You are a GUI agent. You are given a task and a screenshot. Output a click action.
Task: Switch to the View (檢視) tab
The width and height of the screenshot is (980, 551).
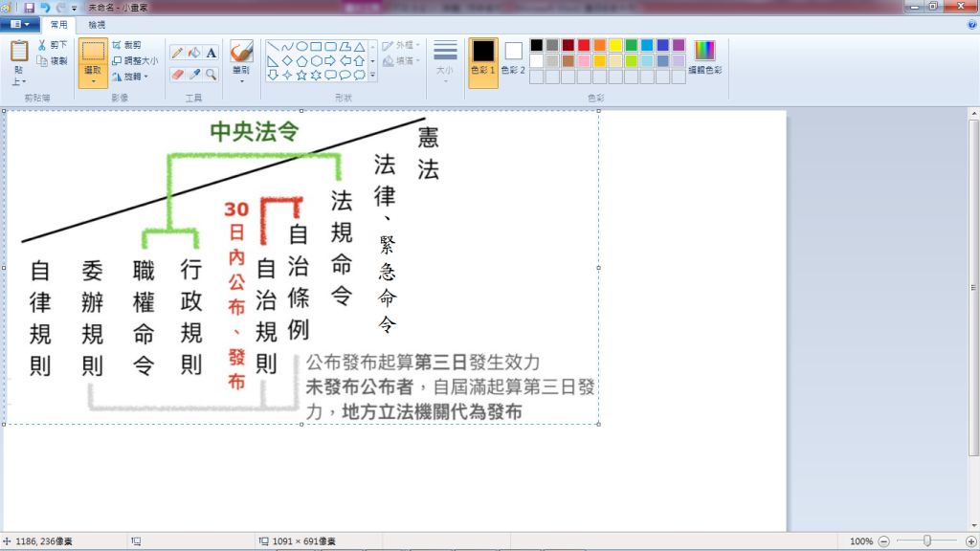coord(97,25)
